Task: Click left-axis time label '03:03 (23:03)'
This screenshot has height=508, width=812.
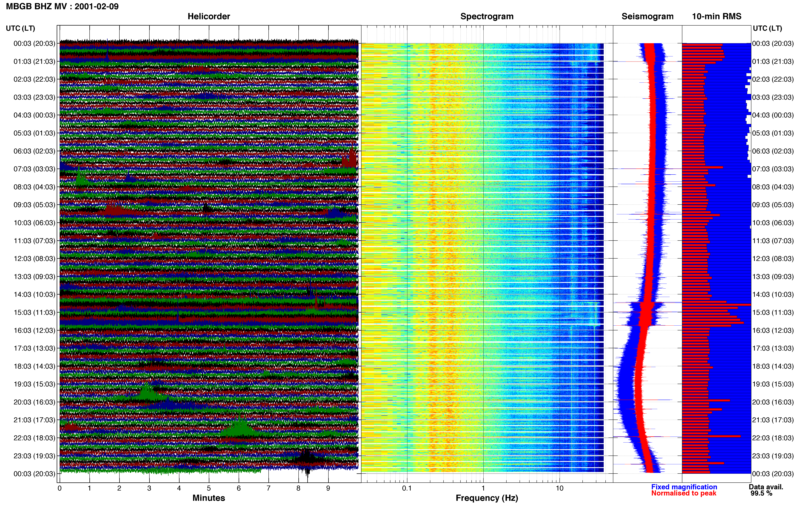Action: pyautogui.click(x=34, y=97)
